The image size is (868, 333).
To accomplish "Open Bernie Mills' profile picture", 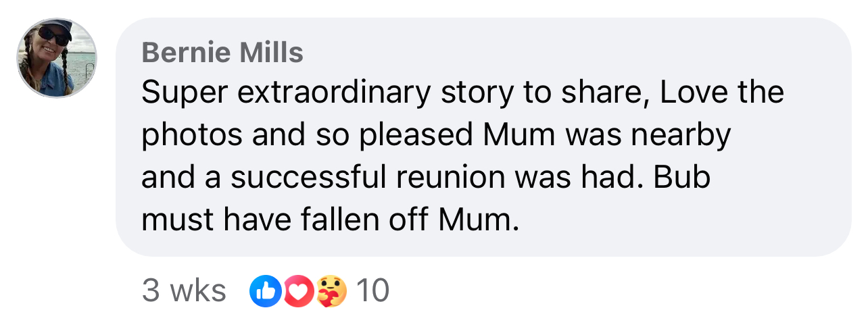I will pos(57,58).
